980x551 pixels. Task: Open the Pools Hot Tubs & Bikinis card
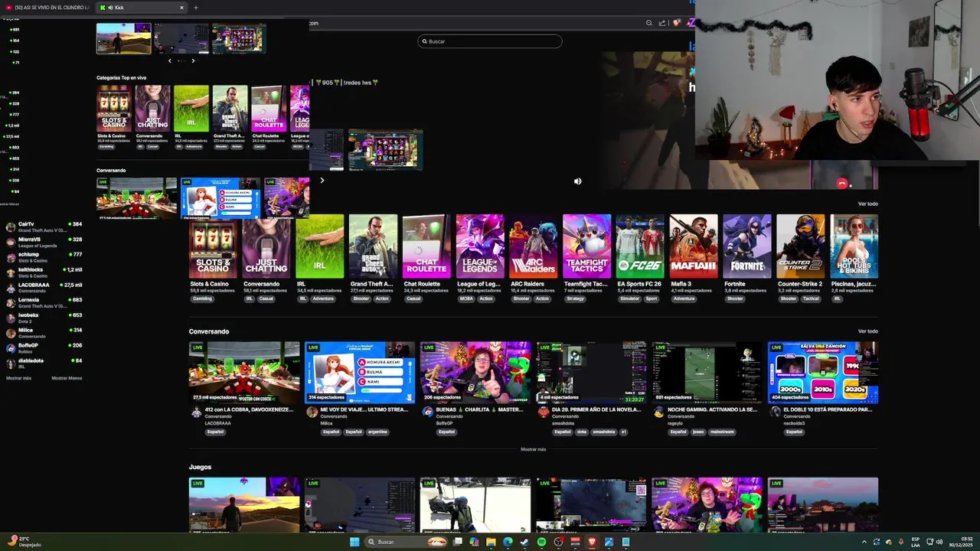(x=854, y=246)
